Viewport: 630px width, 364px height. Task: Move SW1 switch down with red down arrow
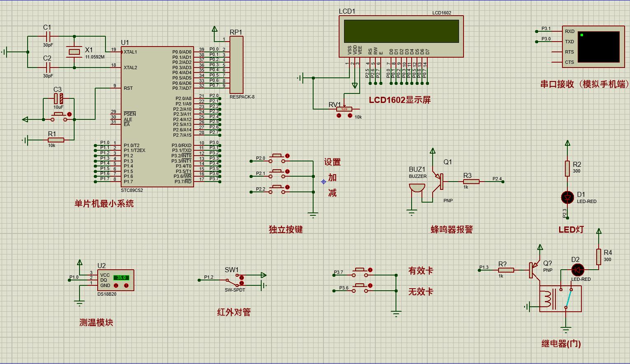click(241, 283)
